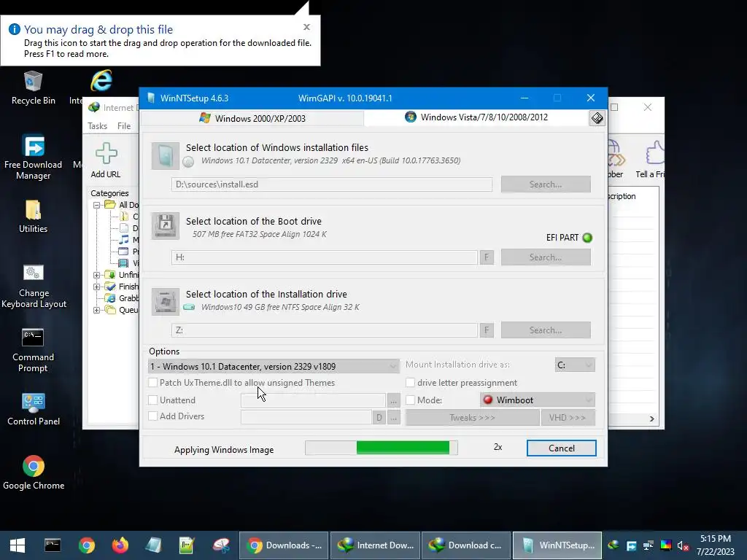Open the Tweaks >>> button
Screen dimensions: 747x560
(472, 418)
